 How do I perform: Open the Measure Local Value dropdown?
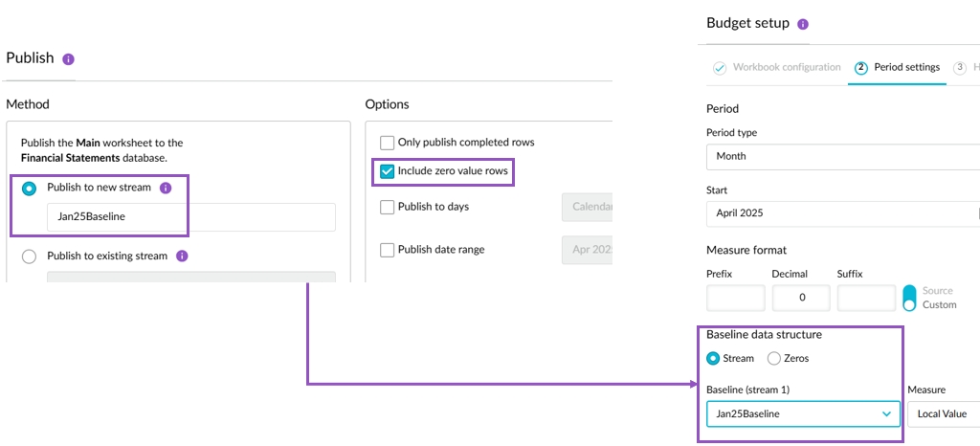pyautogui.click(x=943, y=413)
